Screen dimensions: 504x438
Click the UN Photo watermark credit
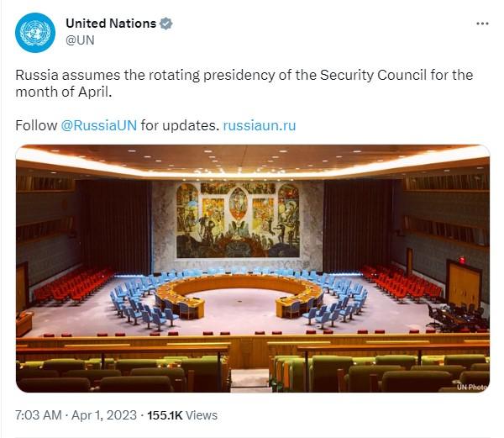(x=472, y=387)
